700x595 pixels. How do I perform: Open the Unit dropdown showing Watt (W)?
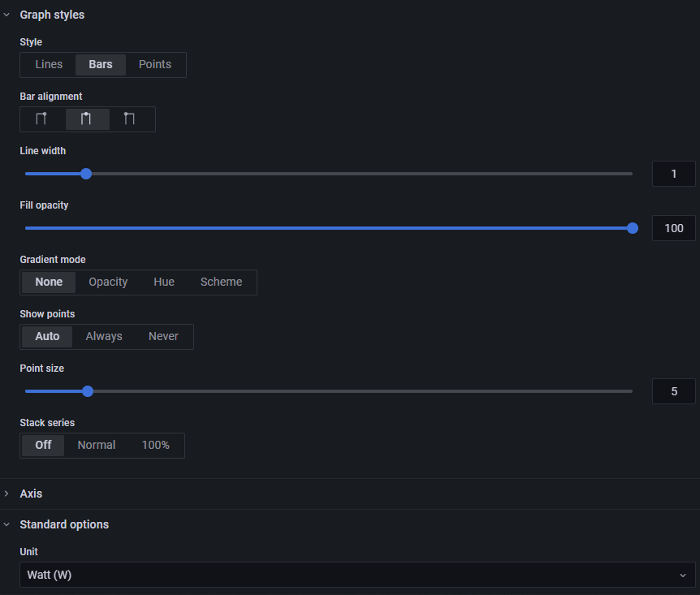(356, 575)
